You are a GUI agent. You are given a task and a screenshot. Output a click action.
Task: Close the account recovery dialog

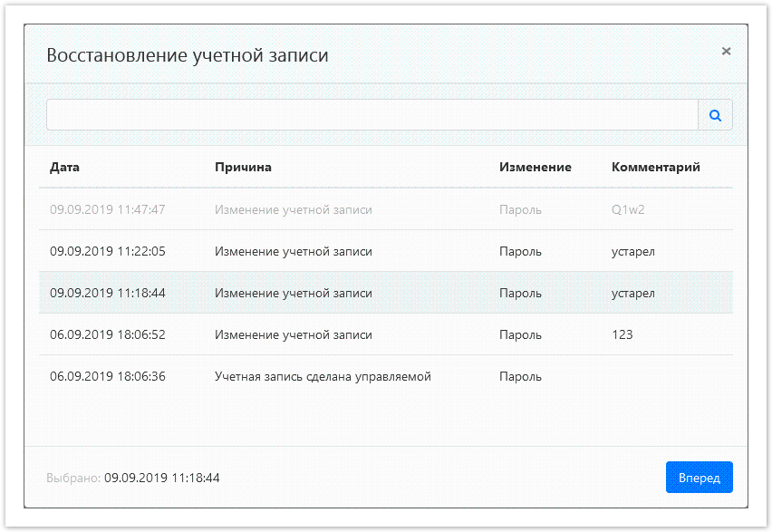click(726, 52)
